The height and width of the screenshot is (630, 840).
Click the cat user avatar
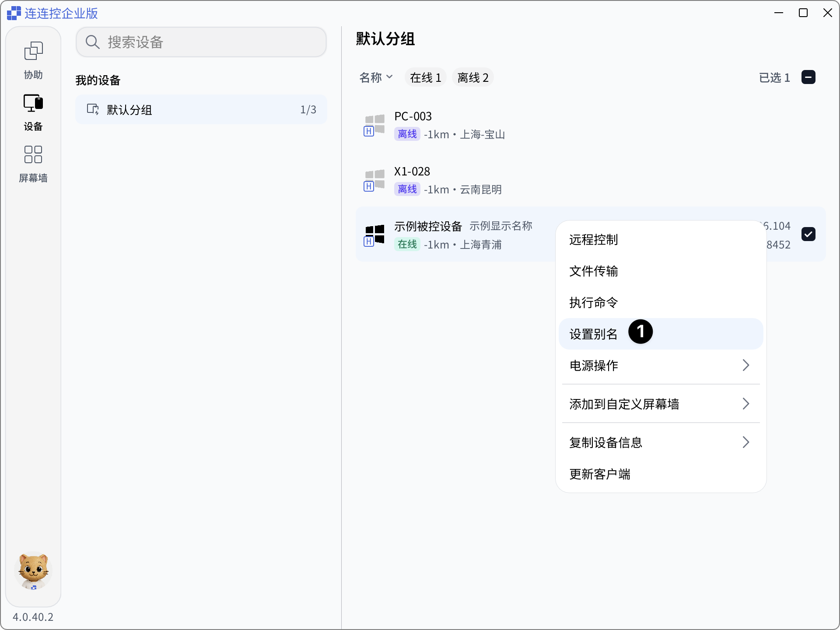[x=33, y=570]
